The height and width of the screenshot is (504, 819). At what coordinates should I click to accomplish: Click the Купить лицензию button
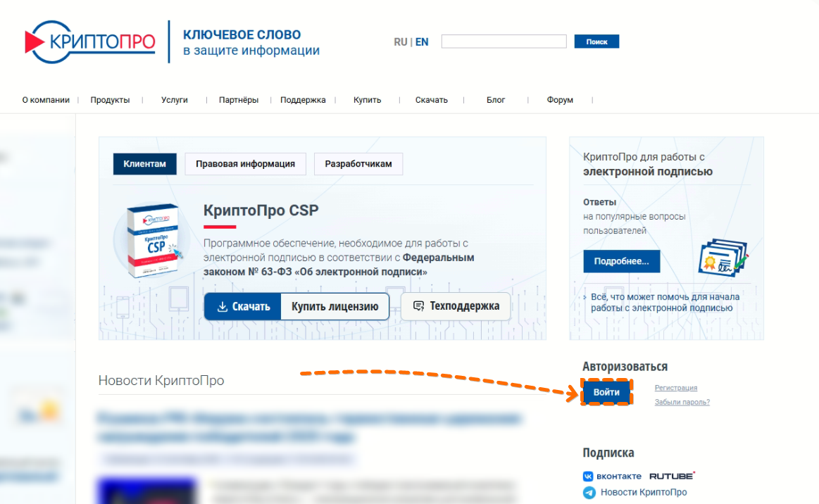point(335,307)
